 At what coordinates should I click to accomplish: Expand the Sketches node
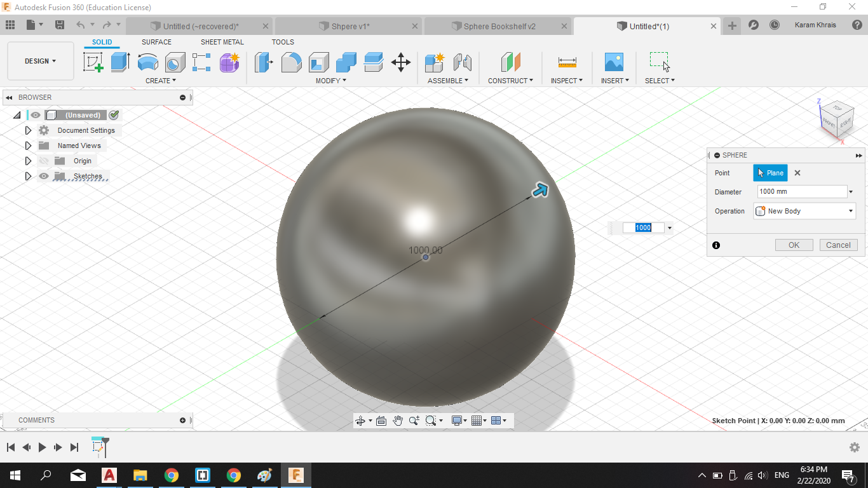28,176
